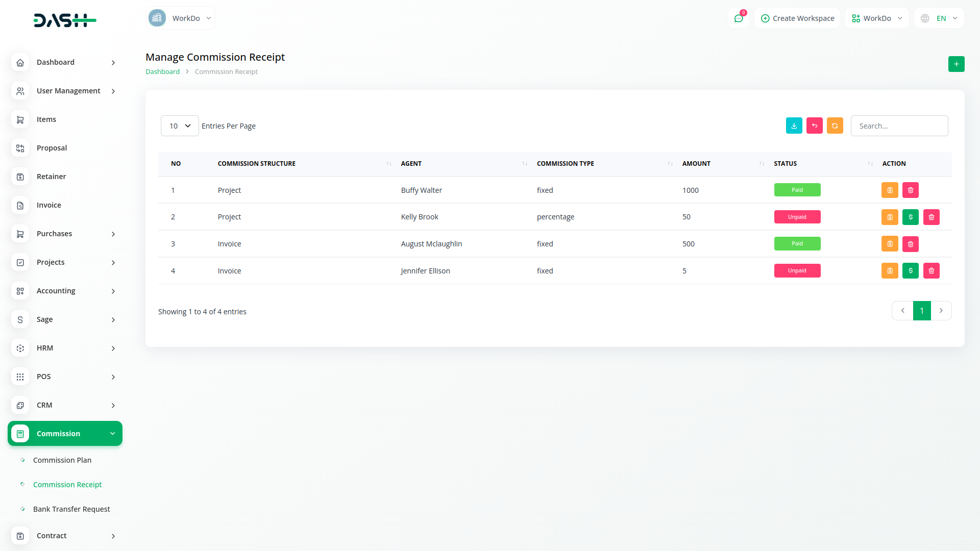Click the payment dollar icon for Kelly Brook
Image resolution: width=980 pixels, height=551 pixels.
pos(910,217)
